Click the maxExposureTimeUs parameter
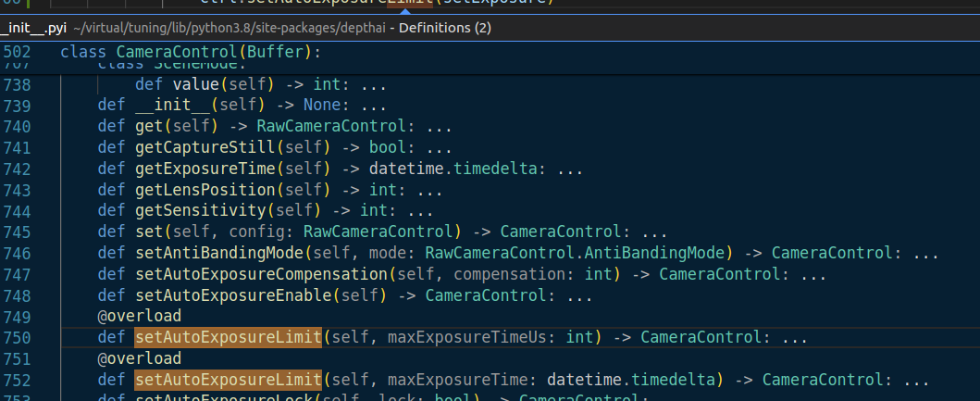 coord(463,337)
